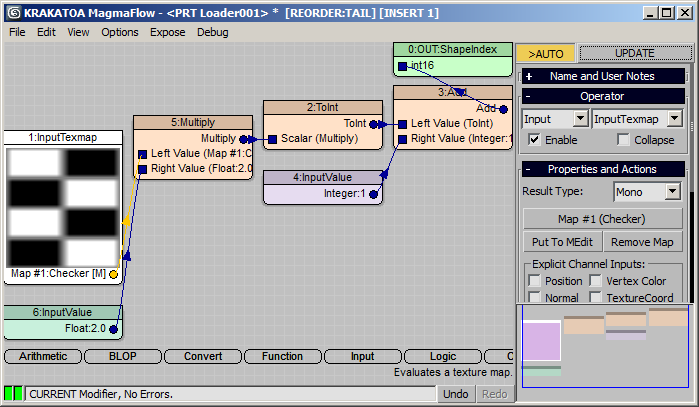The image size is (699, 407).
Task: Open the Expose menu
Action: [x=168, y=32]
